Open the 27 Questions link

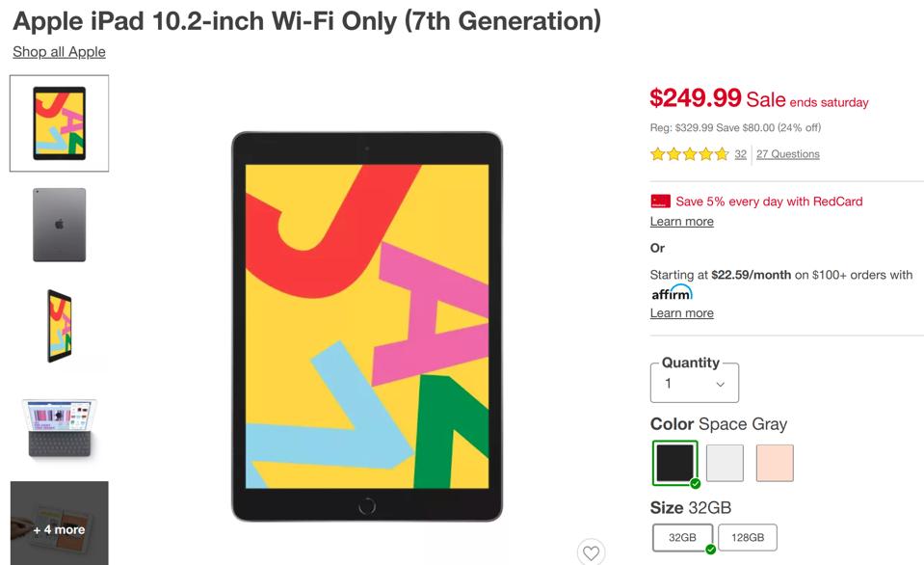tap(787, 154)
